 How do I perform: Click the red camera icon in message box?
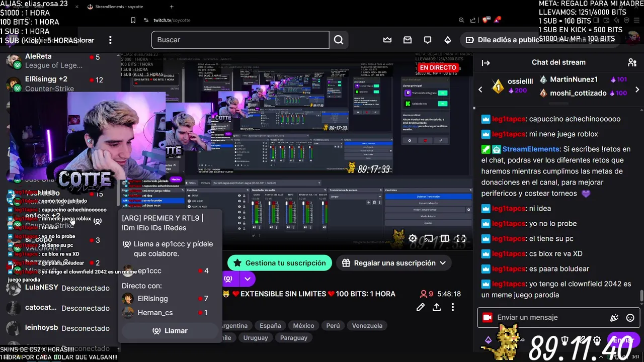coord(487,318)
